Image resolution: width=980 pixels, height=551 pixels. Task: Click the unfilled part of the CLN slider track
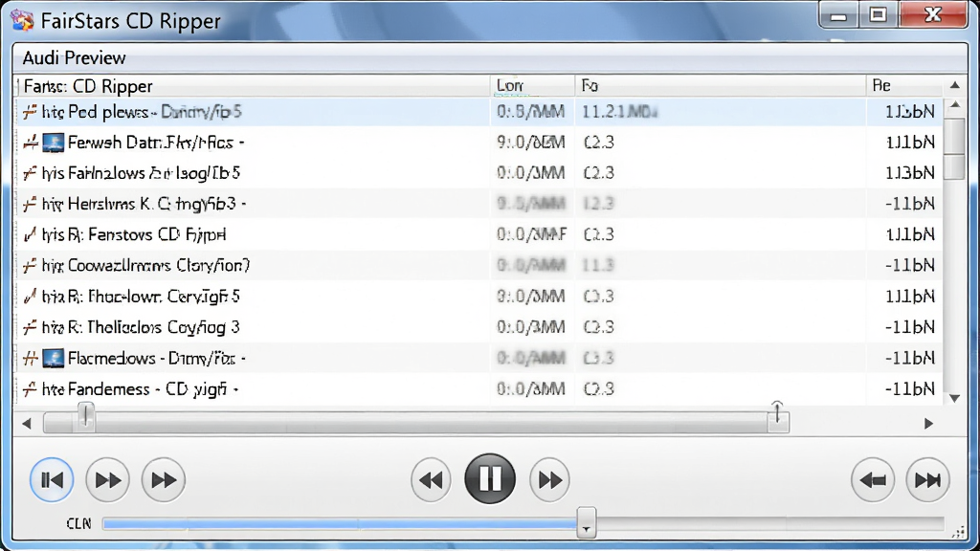(770, 523)
